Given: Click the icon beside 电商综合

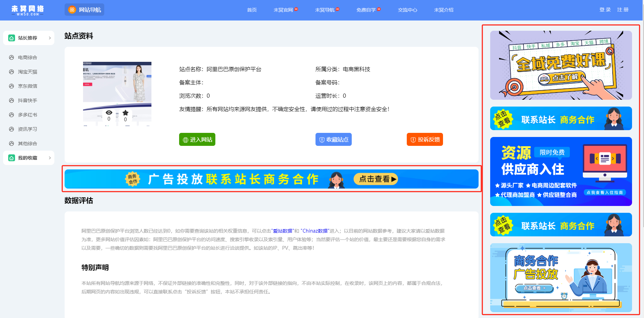Looking at the screenshot, I should coord(12,57).
